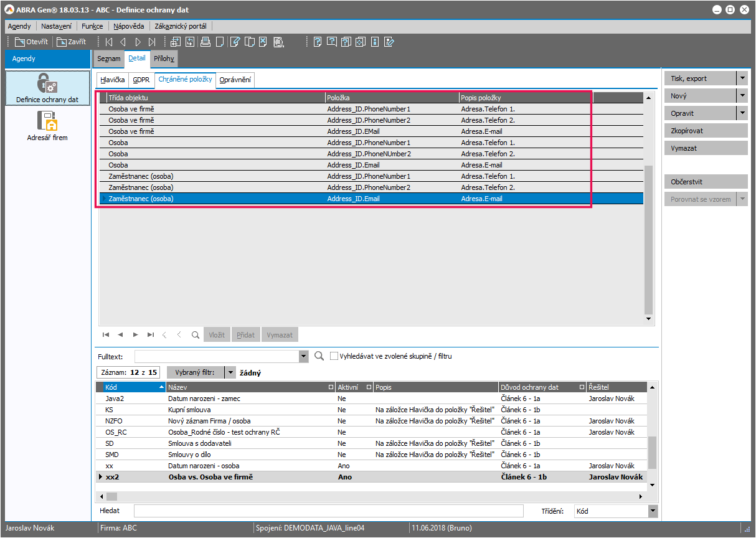
Task: Toggle the Aktivní column header checkbox
Action: click(369, 387)
